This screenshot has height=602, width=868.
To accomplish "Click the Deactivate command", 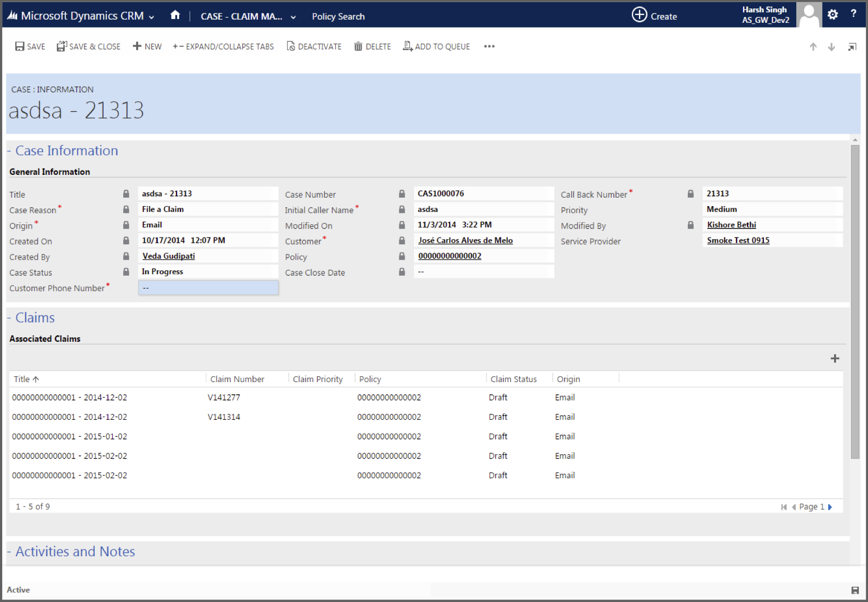I will [x=314, y=47].
